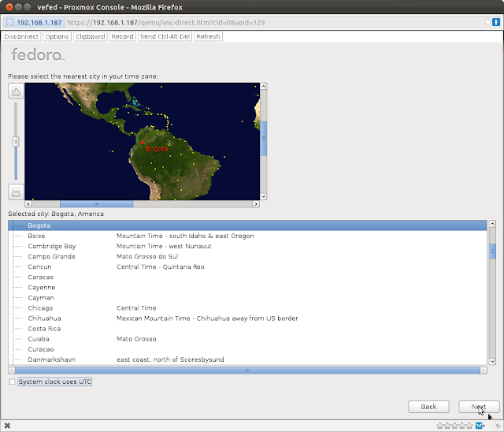This screenshot has height=432, width=504.
Task: Click the tag icon at the status bar's right end
Action: coord(497,426)
